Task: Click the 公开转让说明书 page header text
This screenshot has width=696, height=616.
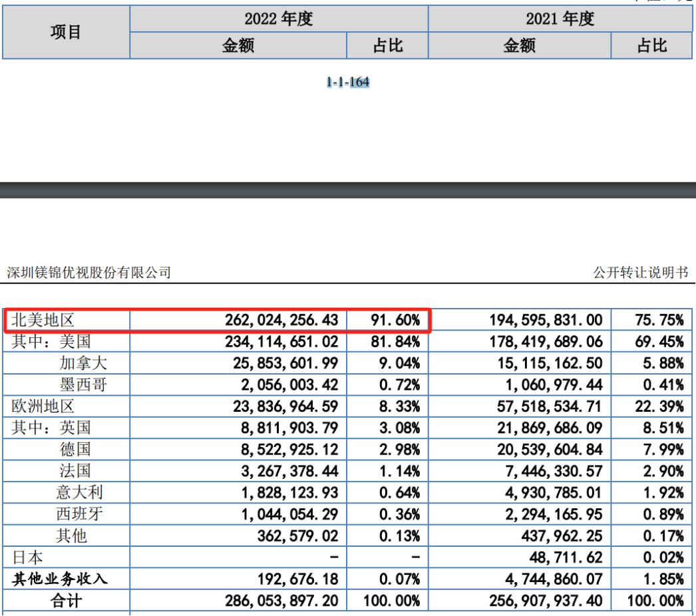Action: pos(641,272)
